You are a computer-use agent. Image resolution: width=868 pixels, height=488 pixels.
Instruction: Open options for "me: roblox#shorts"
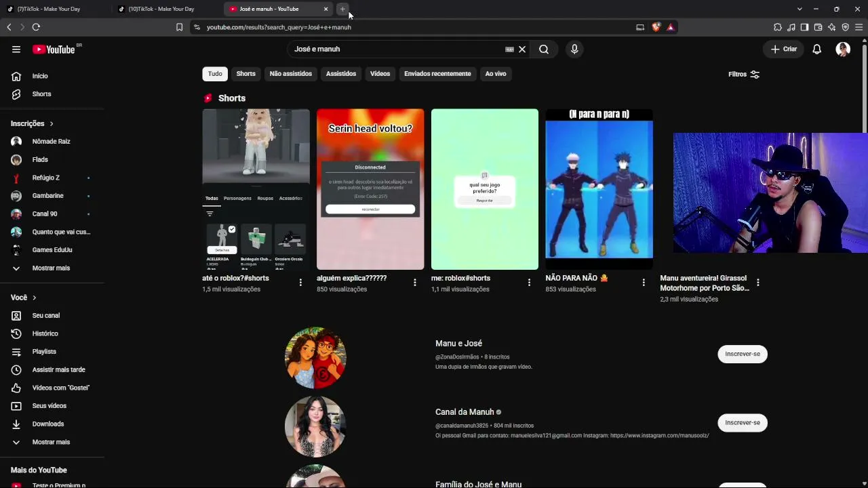(530, 283)
